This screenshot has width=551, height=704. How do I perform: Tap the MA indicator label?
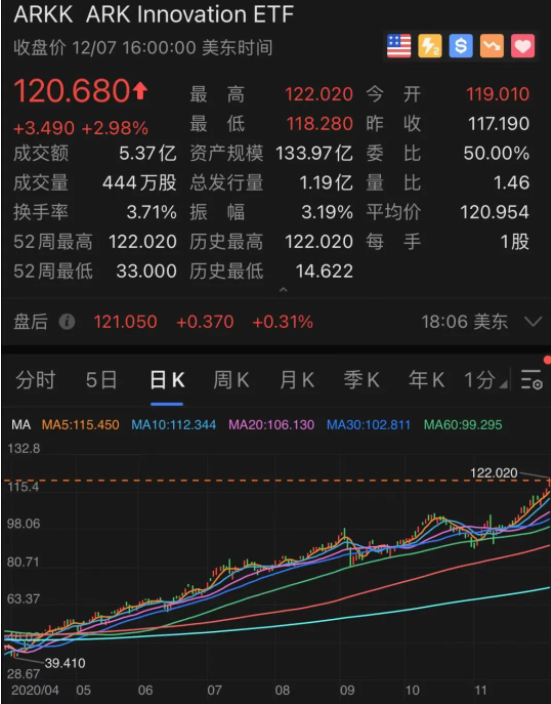pyautogui.click(x=21, y=425)
